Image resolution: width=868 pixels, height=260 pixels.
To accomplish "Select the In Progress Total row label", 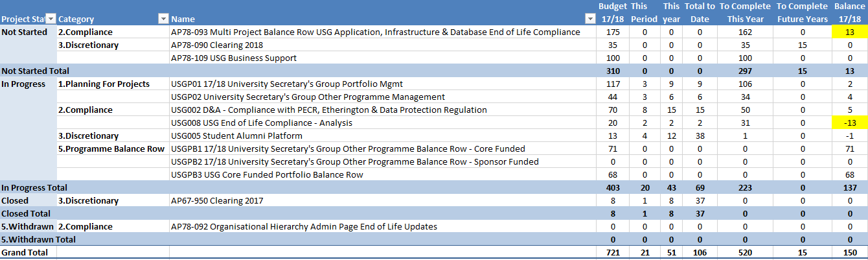I will (x=34, y=187).
